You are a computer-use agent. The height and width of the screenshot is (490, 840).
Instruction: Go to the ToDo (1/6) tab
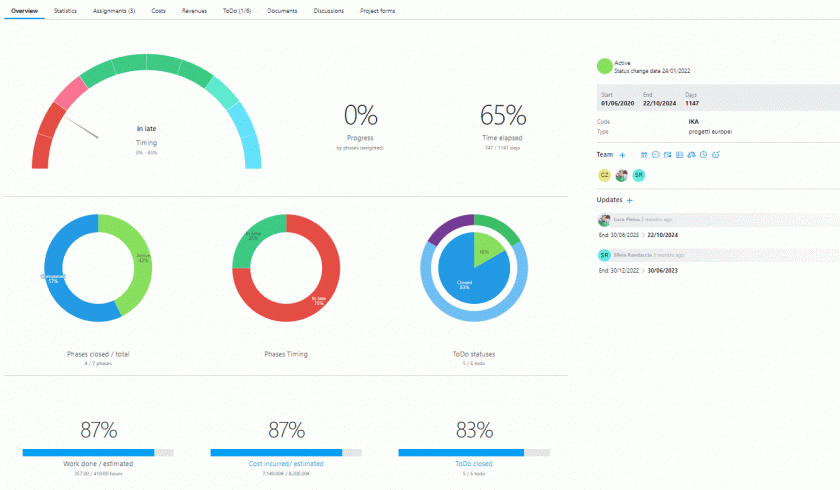tap(238, 10)
